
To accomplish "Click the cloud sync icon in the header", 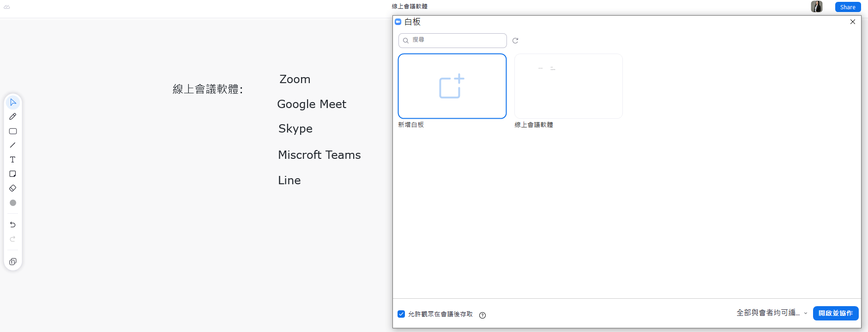I will pos(7,7).
